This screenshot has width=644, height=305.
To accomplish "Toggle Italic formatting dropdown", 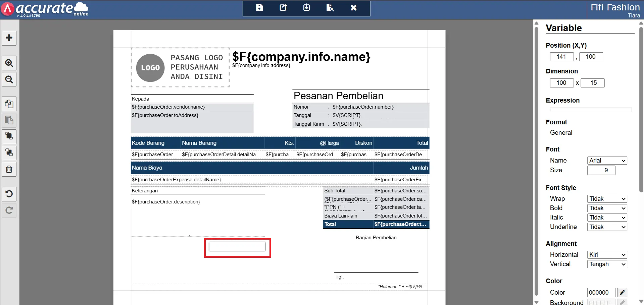I will coord(606,217).
